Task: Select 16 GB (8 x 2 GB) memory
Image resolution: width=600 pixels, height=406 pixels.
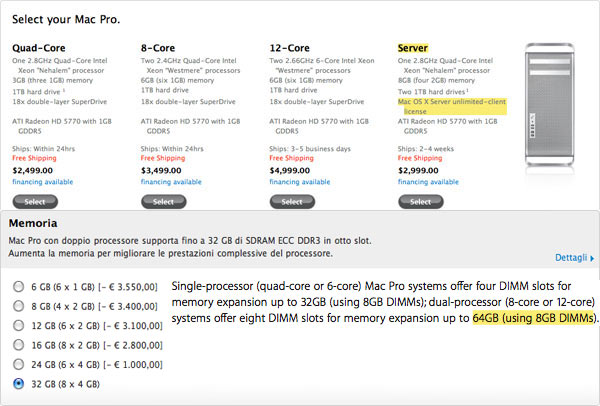Action: click(x=18, y=344)
